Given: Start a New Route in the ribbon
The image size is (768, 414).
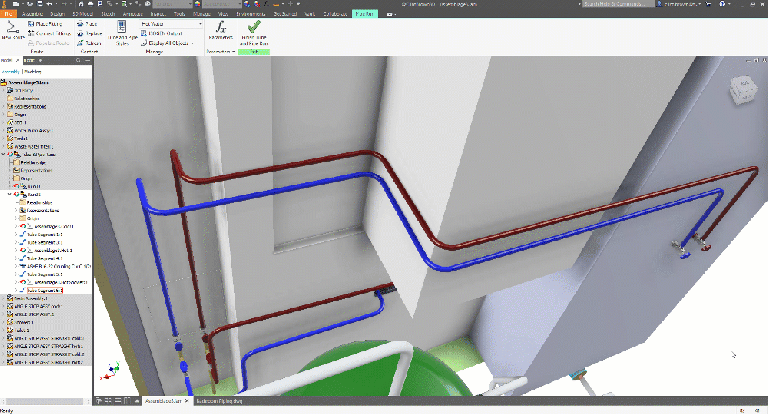Looking at the screenshot, I should point(12,30).
